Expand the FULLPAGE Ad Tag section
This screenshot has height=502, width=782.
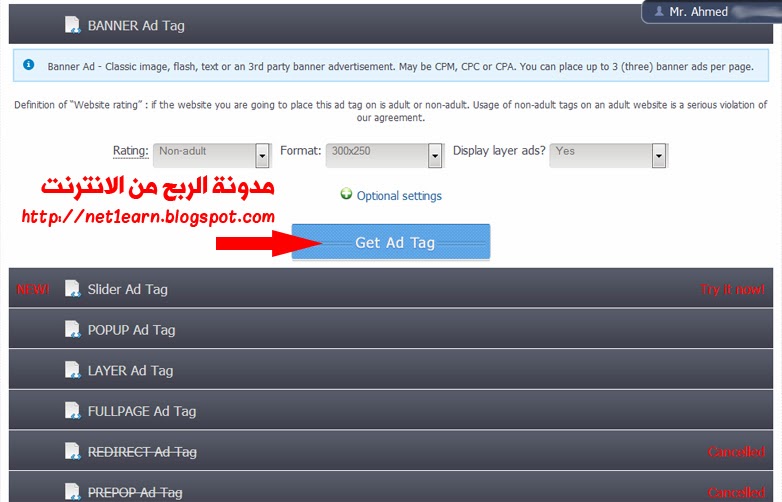tap(391, 410)
